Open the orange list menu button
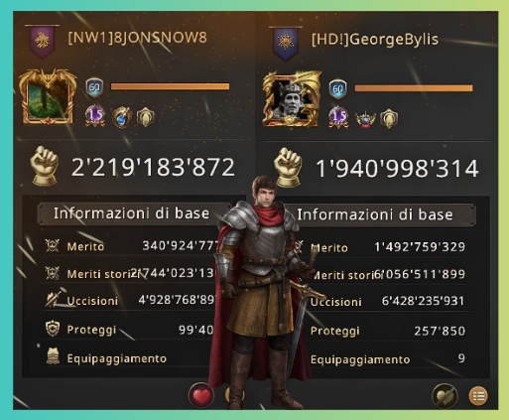This screenshot has width=509, height=420. (478, 396)
